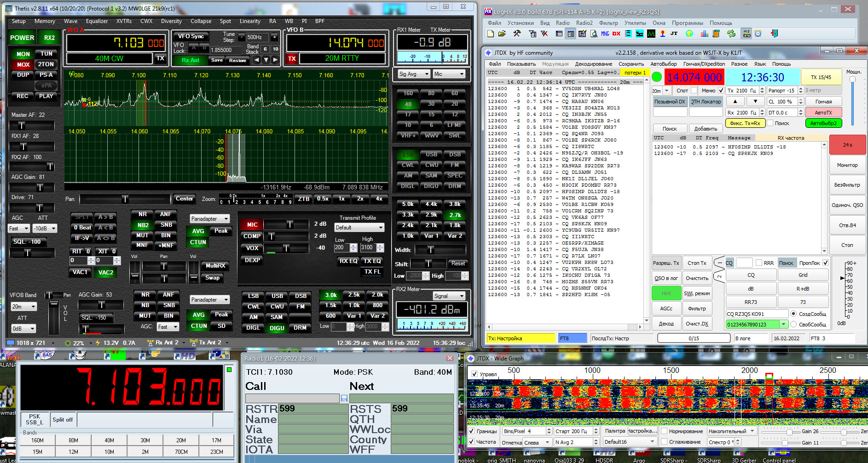Open the Transmit Profile Default dropdown
This screenshot has width=868, height=463.
point(359,228)
